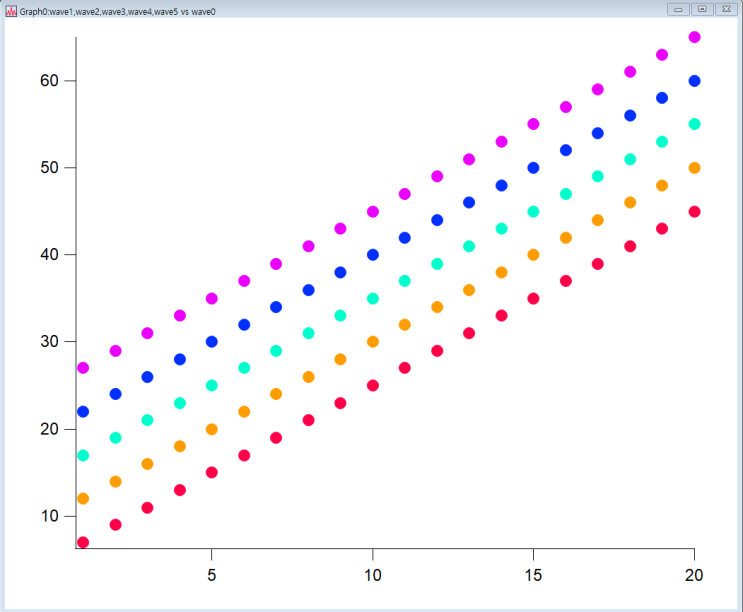Click the y-axis label 50

click(49, 167)
